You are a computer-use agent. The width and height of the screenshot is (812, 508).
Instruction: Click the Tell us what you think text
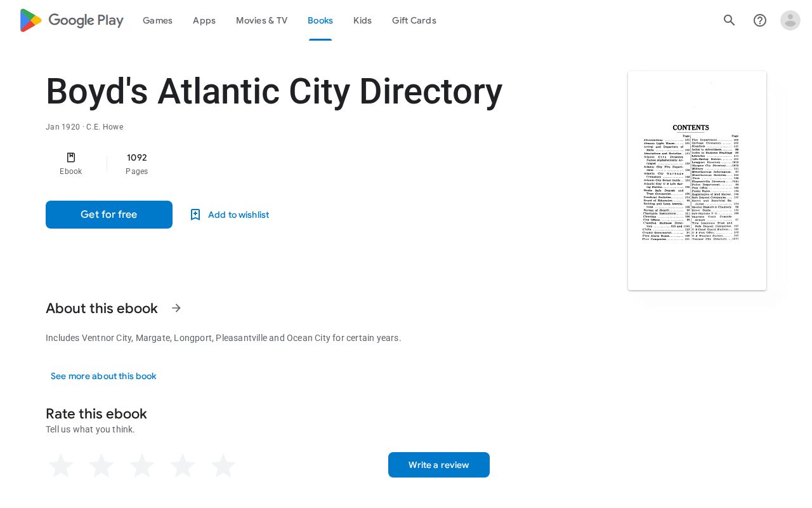[90, 429]
